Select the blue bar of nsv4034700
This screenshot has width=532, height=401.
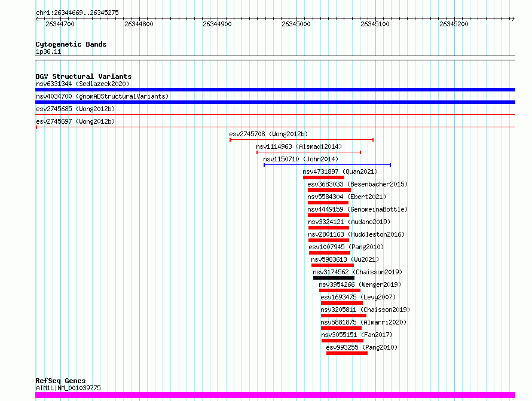click(x=275, y=102)
